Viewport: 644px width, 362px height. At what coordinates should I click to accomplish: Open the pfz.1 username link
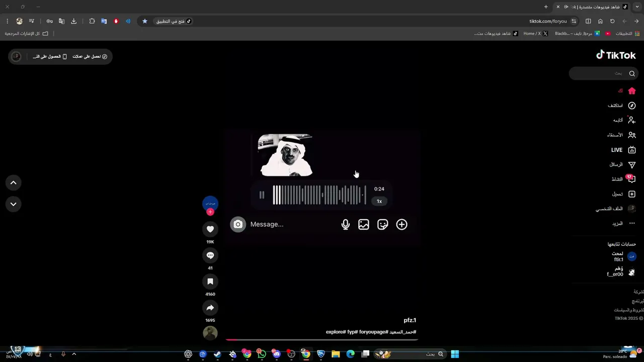point(410,320)
